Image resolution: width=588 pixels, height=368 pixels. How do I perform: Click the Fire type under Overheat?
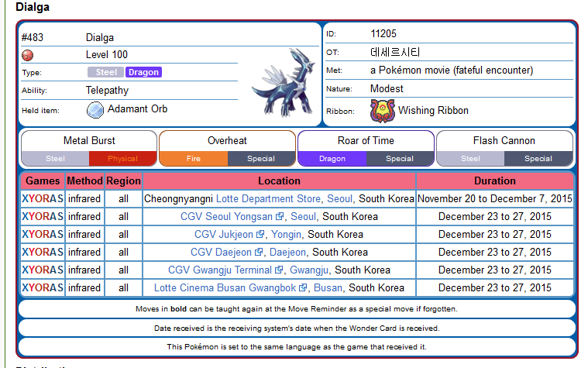[194, 159]
